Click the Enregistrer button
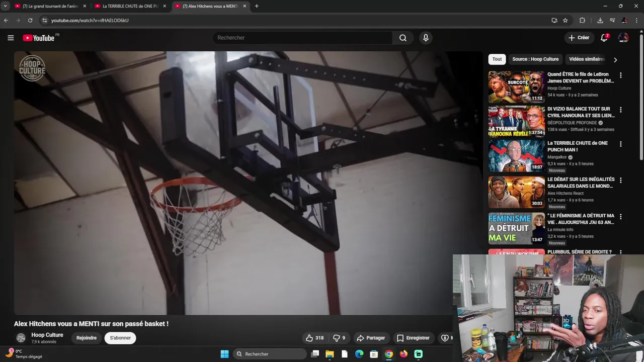Screen dimensions: 644x362 pyautogui.click(x=413, y=338)
